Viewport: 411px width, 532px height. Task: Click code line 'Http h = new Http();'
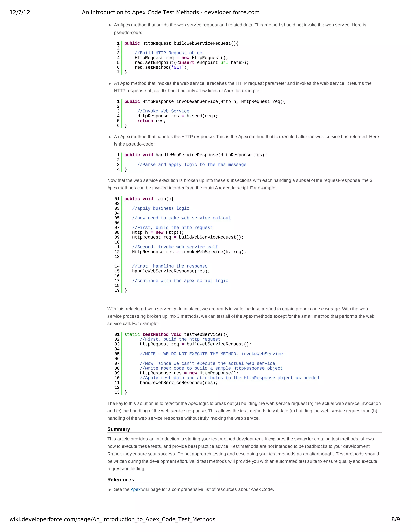point(158,232)
